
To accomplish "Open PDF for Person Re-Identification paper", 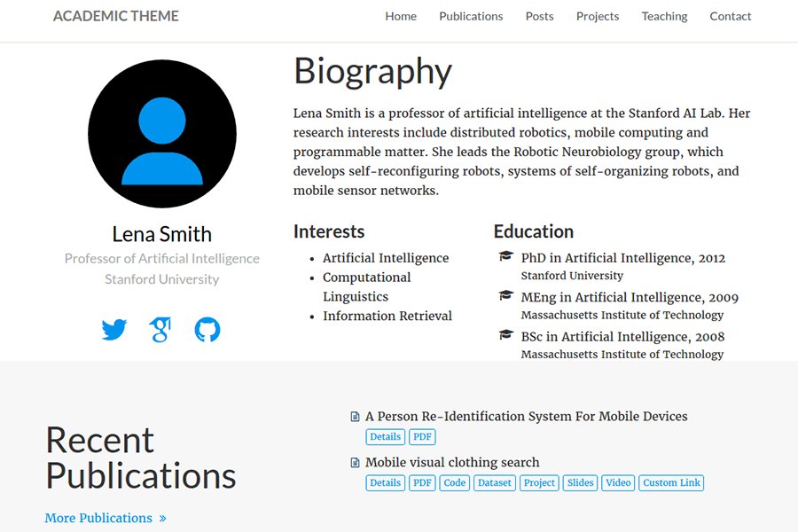I will pos(422,436).
